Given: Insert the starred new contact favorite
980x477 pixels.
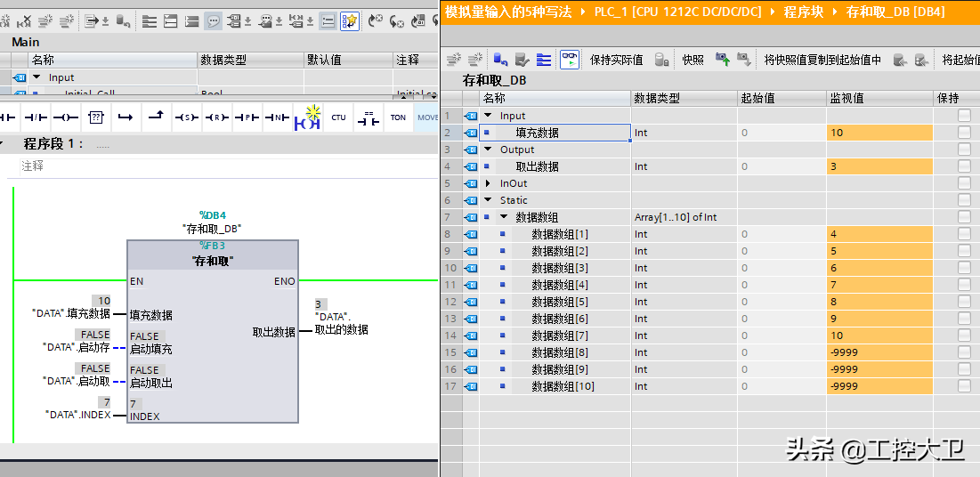Looking at the screenshot, I should (307, 117).
